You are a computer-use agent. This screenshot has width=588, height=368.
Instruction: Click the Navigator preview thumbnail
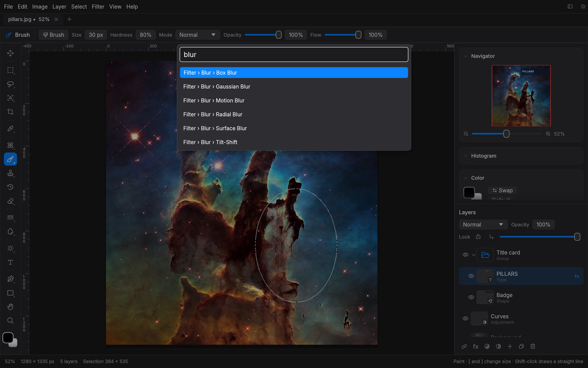point(521,96)
